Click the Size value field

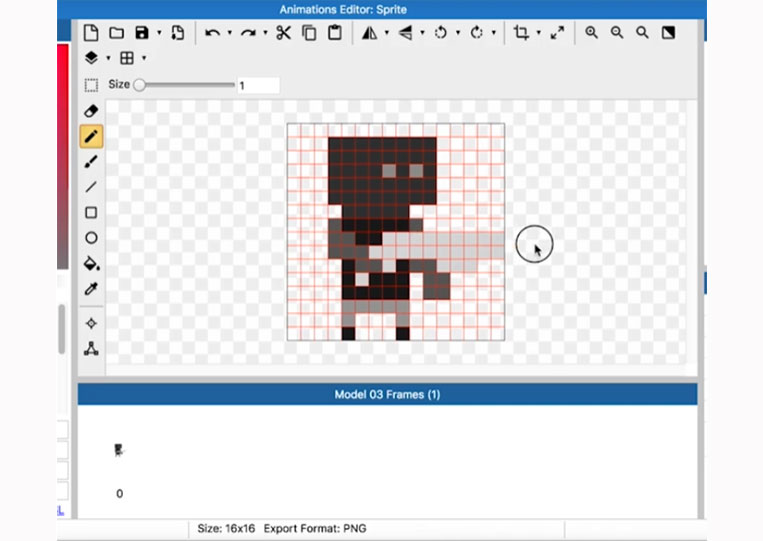click(258, 86)
